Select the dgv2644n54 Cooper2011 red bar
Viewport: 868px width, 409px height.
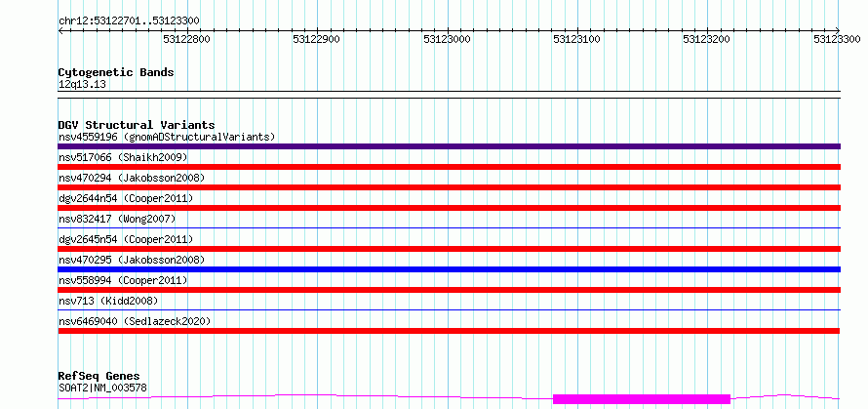449,208
